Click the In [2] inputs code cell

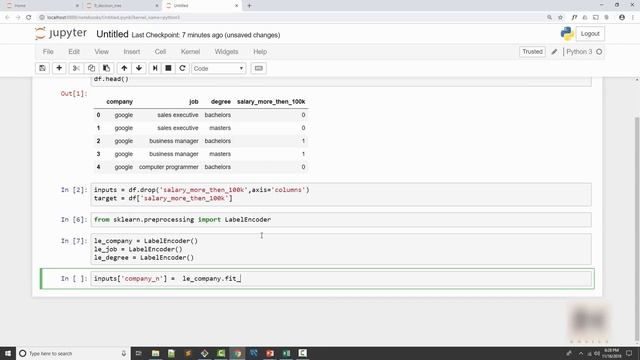point(341,194)
